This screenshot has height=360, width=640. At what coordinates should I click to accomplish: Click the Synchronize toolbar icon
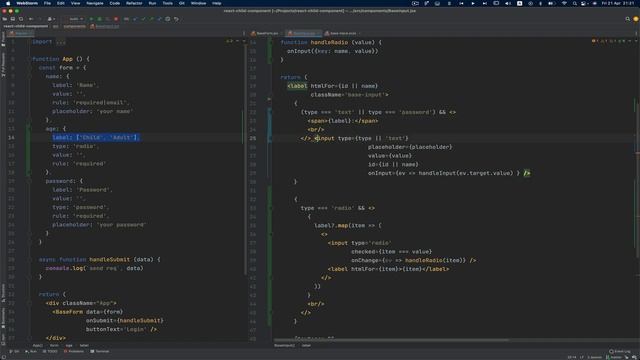click(21, 19)
